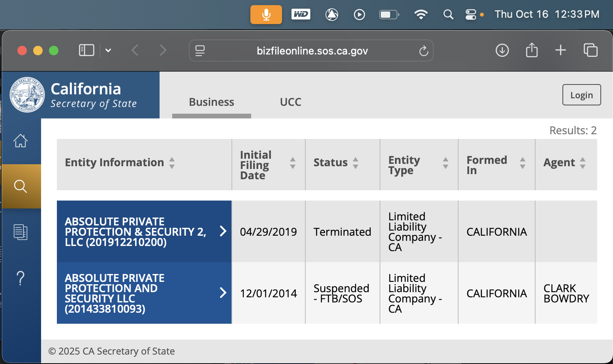Open the Safari Share icon
Screen dimensions: 613x364
(532, 51)
